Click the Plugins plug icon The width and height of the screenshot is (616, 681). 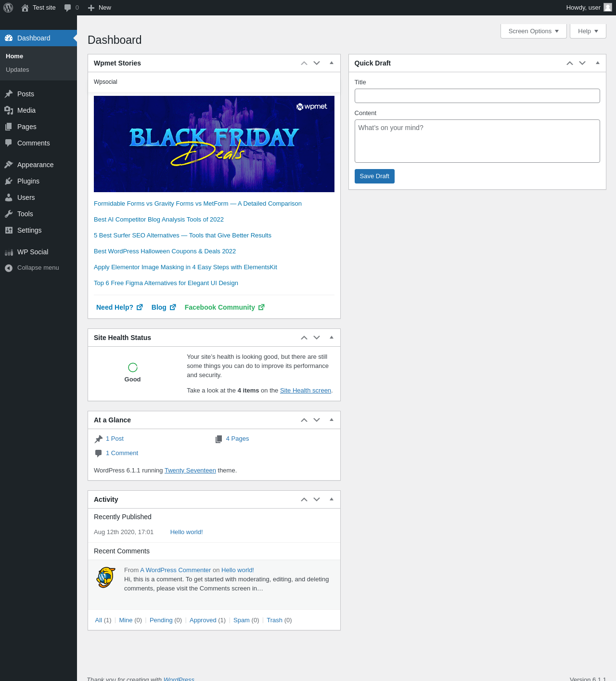pyautogui.click(x=9, y=181)
